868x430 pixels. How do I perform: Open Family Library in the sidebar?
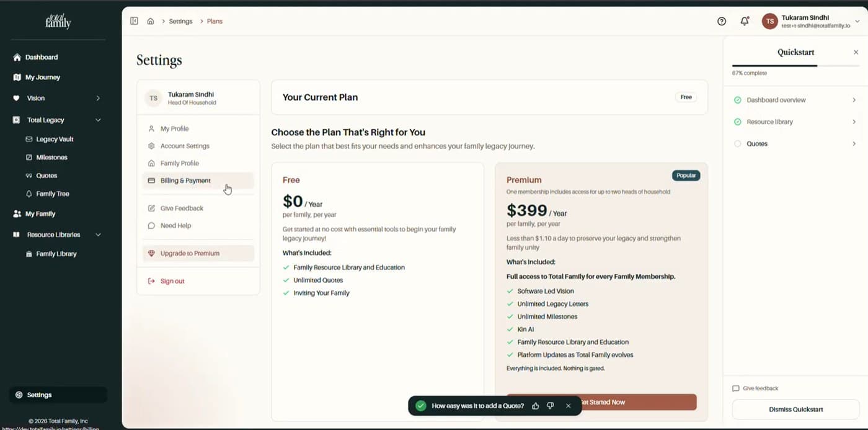pos(56,254)
